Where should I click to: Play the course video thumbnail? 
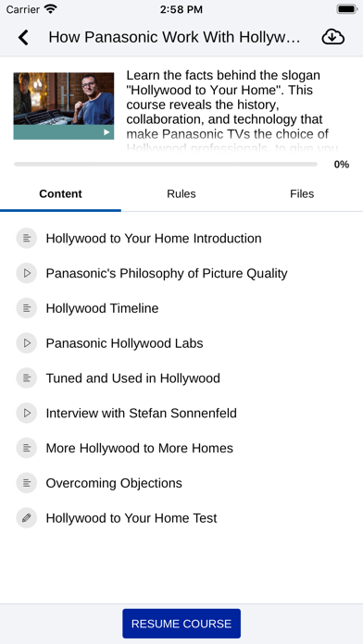[x=64, y=106]
